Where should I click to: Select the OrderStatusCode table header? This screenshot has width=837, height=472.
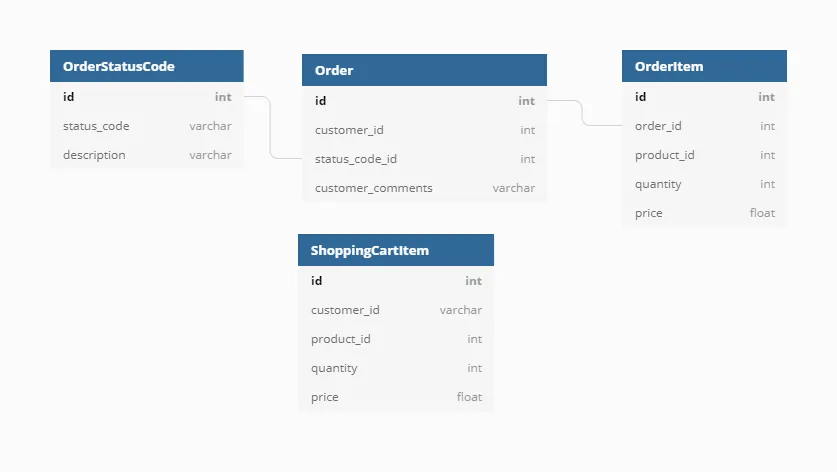point(147,66)
